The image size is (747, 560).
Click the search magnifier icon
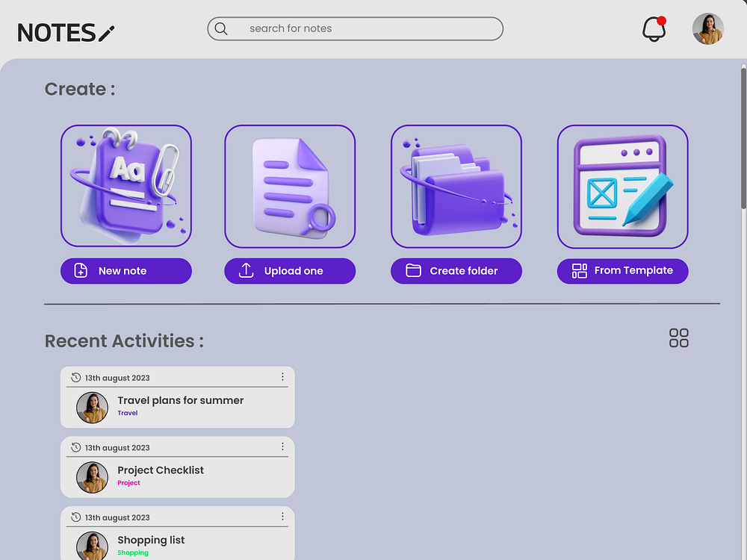pyautogui.click(x=221, y=28)
